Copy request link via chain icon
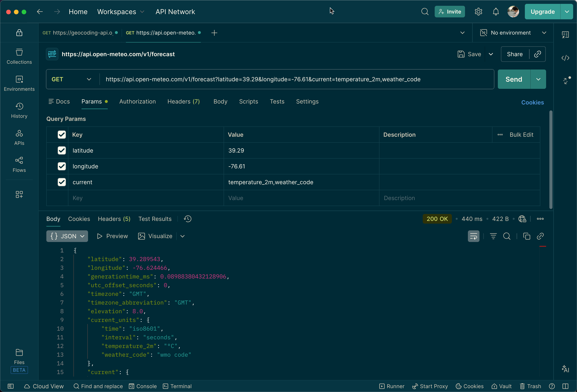 pyautogui.click(x=538, y=54)
